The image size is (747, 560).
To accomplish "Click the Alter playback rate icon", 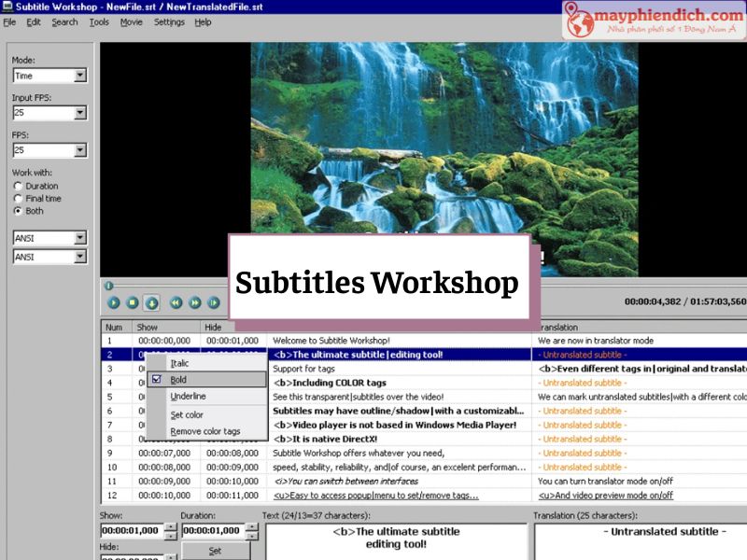I will tap(214, 302).
